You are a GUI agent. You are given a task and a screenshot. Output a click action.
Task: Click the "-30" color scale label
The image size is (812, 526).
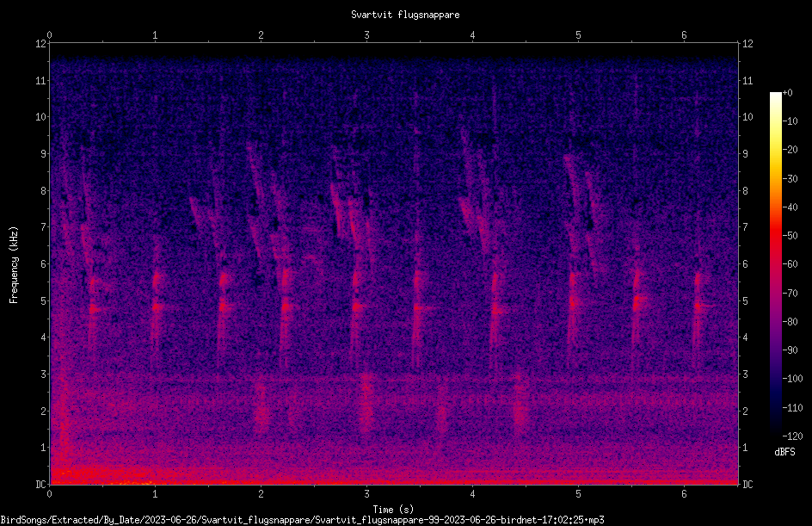(x=790, y=179)
